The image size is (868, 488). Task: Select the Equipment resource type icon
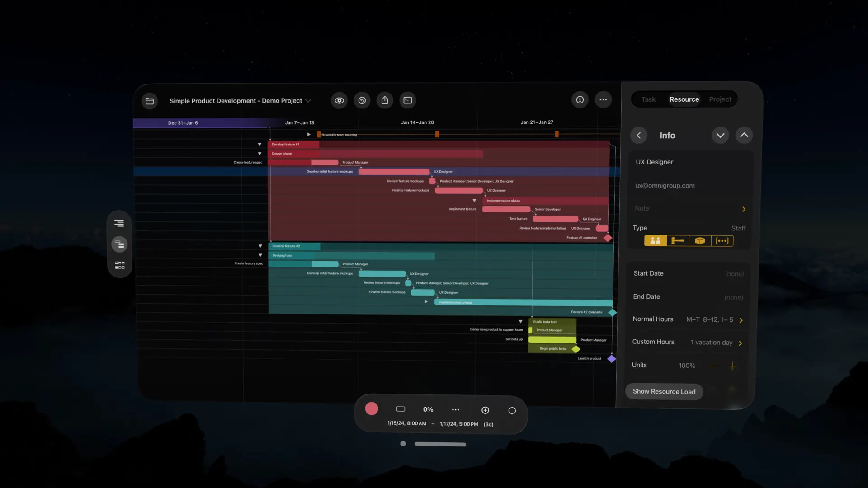pyautogui.click(x=677, y=241)
